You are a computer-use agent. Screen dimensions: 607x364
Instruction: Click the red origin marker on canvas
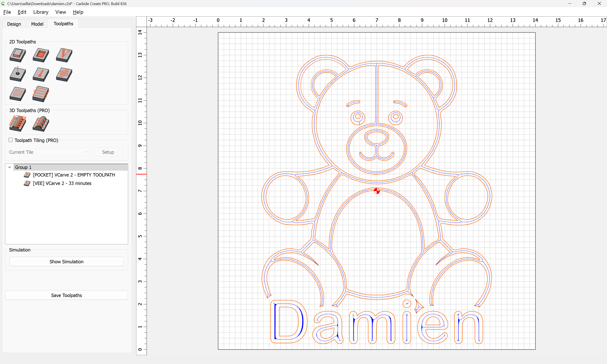click(x=377, y=191)
